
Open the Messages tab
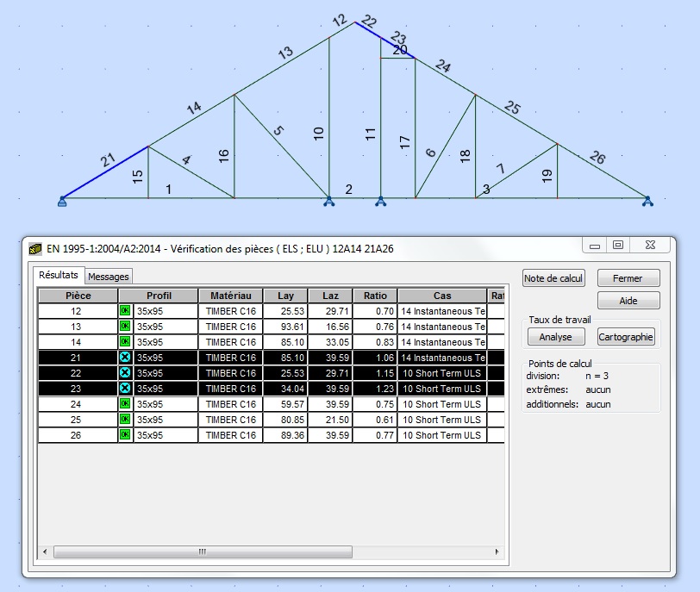pos(109,277)
